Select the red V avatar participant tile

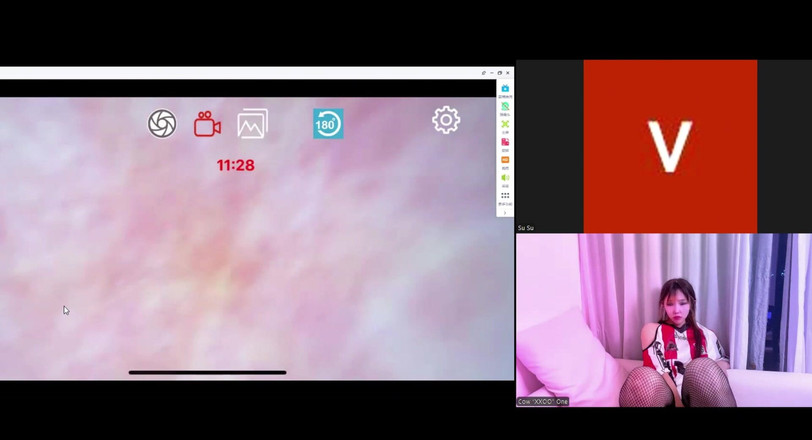tap(670, 146)
